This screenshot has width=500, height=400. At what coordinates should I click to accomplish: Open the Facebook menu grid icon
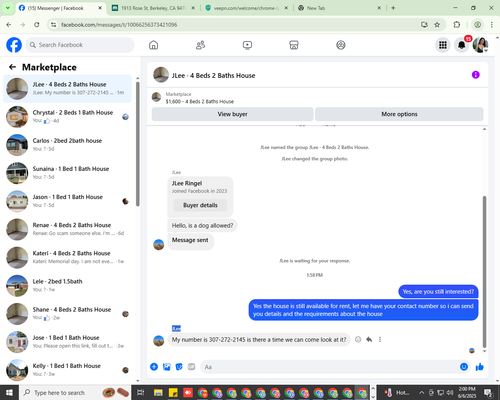coord(443,45)
